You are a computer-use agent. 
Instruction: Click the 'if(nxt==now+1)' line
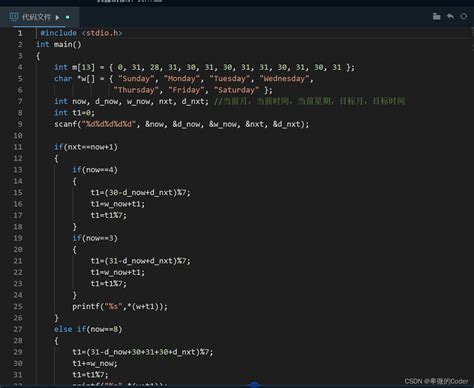coord(86,147)
